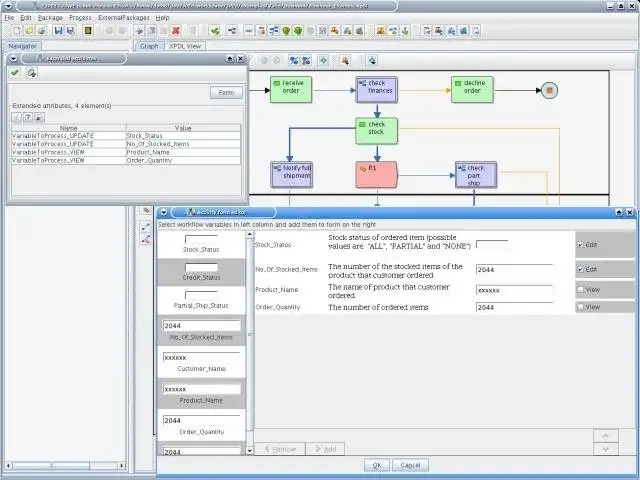640x480 pixels.
Task: Click the first green shield toolbar icon
Action: tap(286, 31)
